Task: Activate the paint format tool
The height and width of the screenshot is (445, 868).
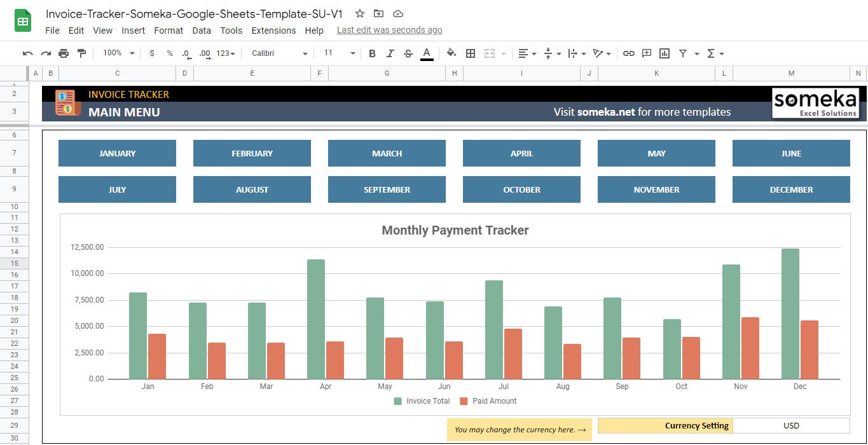Action: click(x=81, y=53)
